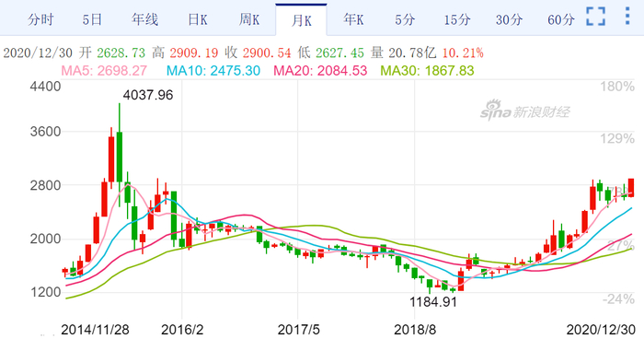Click the 2020/12/30 x-axis date label
Viewport: 644px width, 339px height.
(601, 330)
